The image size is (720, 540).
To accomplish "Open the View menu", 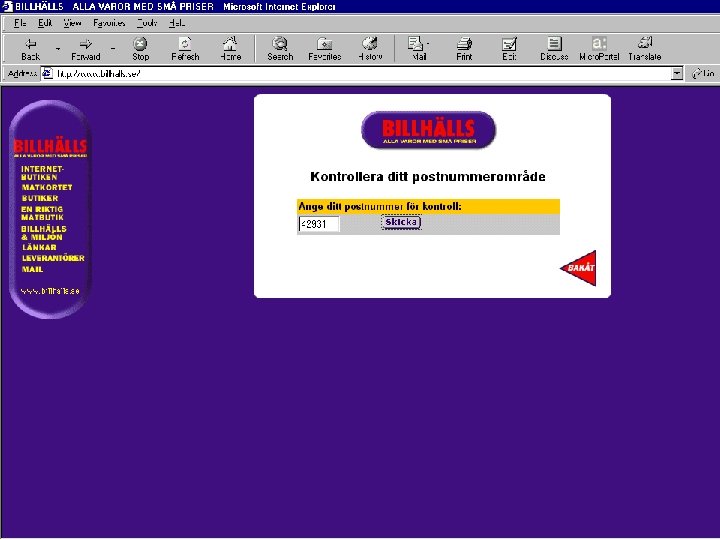I will tap(72, 23).
